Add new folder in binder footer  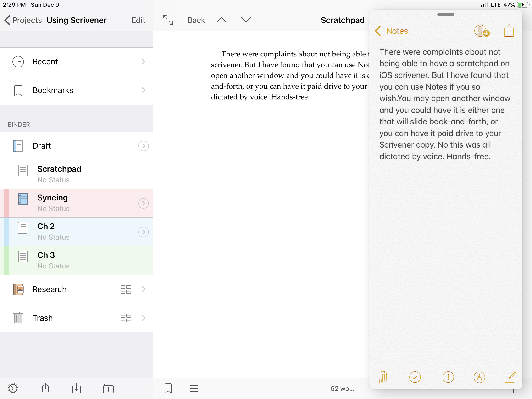pos(108,388)
